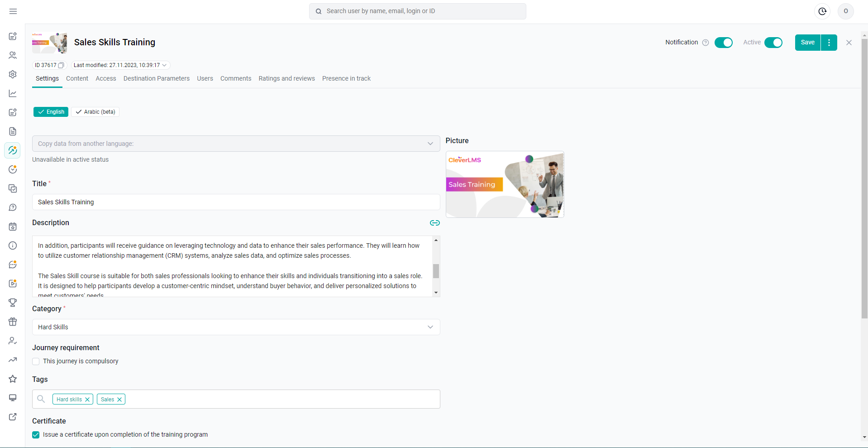
Task: Expand Copy data from another language dropdown
Action: point(236,144)
